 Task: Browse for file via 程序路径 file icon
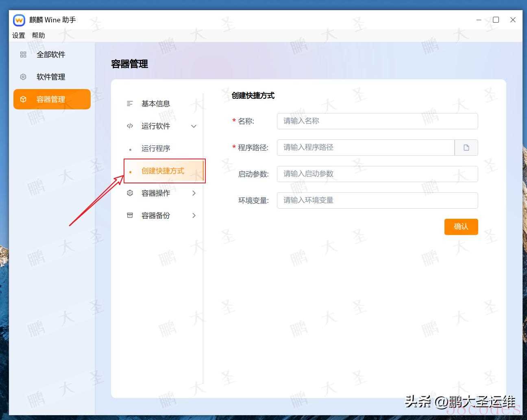(466, 148)
